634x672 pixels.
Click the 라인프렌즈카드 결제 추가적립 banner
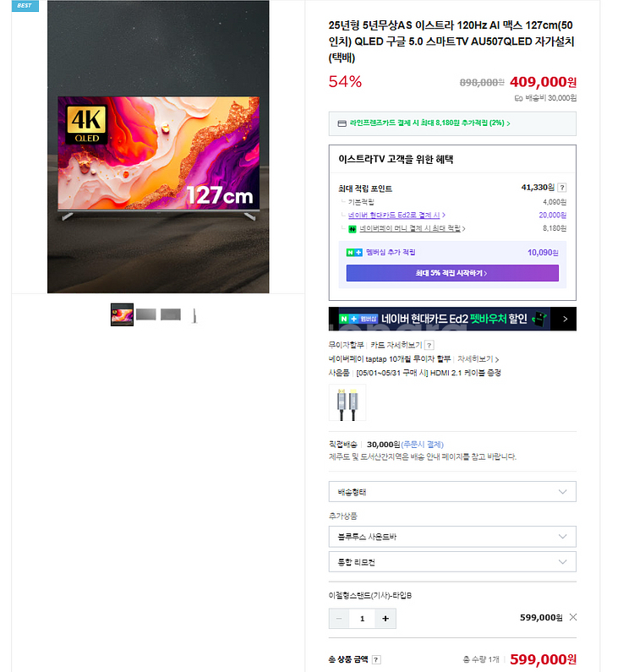[x=452, y=123]
